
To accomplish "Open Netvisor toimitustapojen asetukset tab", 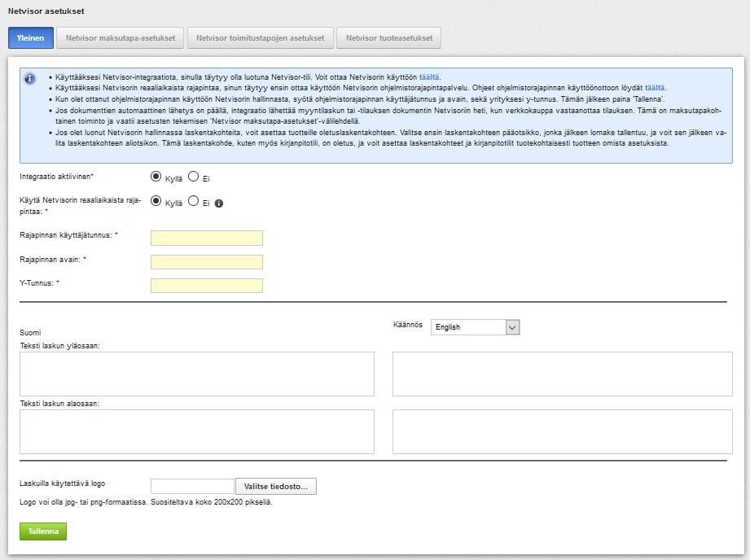I will coord(261,37).
